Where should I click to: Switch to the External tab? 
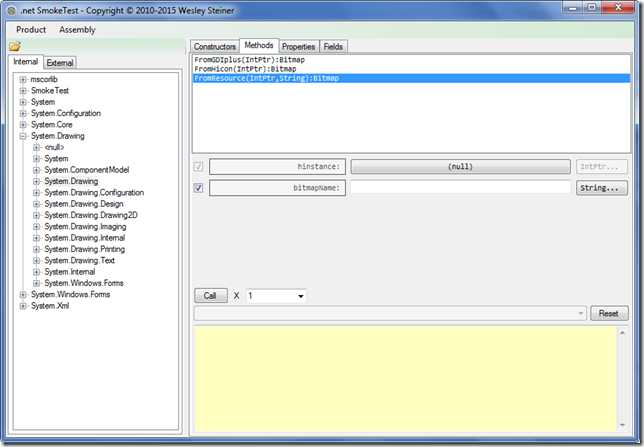60,63
